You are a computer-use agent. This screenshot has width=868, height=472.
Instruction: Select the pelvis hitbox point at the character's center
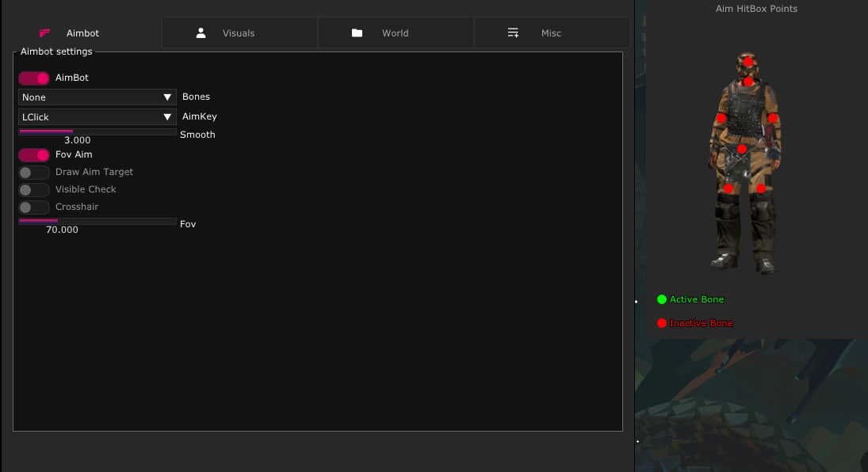[742, 149]
